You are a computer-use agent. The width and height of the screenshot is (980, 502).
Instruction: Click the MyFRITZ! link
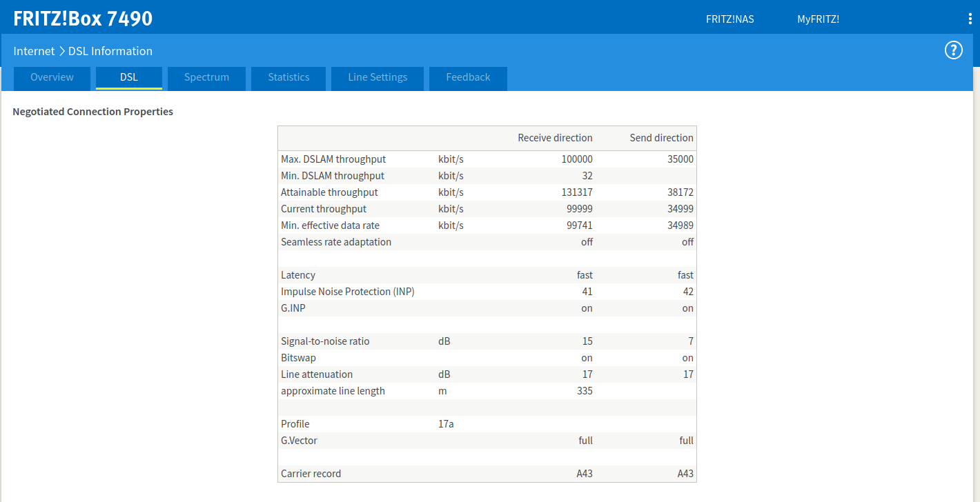(x=818, y=19)
